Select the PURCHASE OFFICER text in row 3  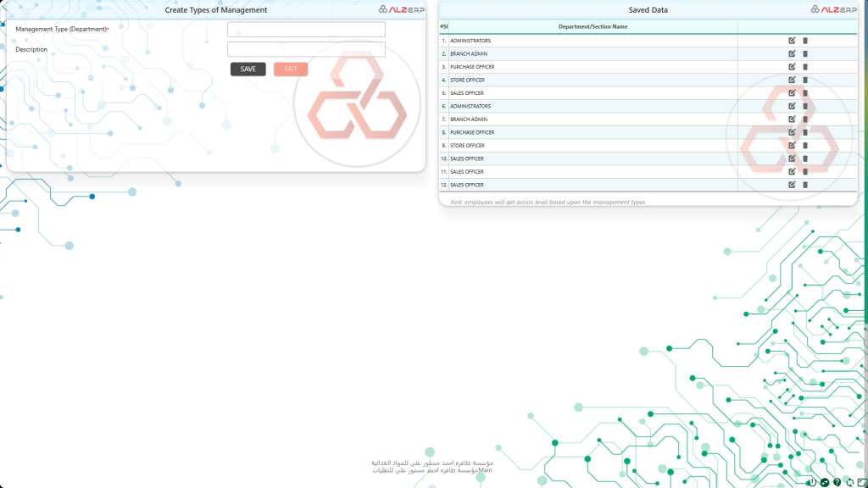[472, 67]
